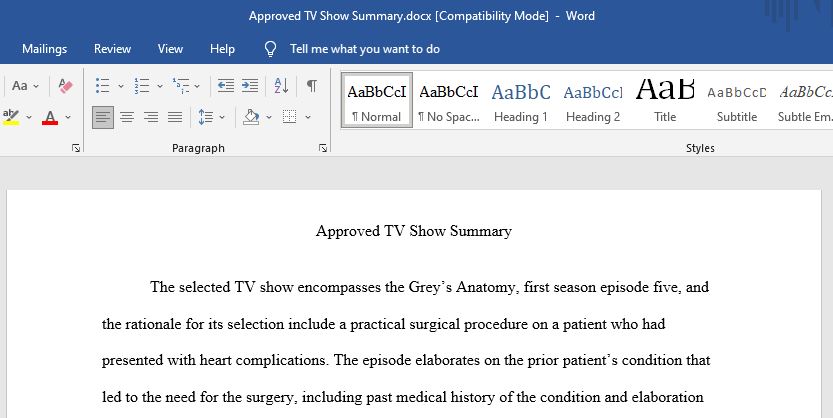Click the word Grey's in first paragraph
The height and width of the screenshot is (418, 833).
pyautogui.click(x=430, y=287)
